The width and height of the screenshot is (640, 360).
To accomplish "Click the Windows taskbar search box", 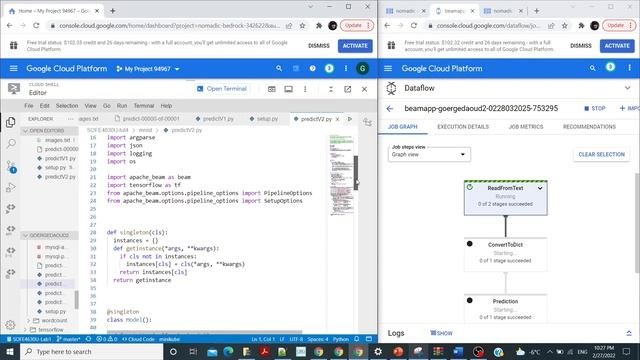I will [x=91, y=351].
